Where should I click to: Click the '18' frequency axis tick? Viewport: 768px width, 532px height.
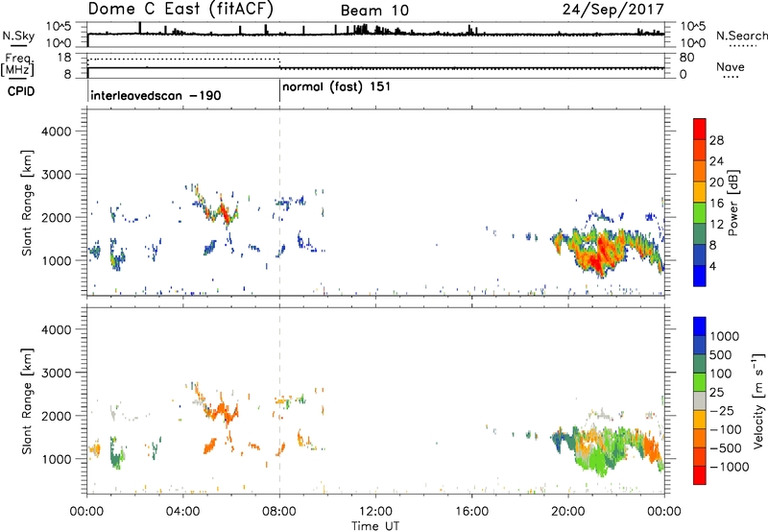click(64, 58)
